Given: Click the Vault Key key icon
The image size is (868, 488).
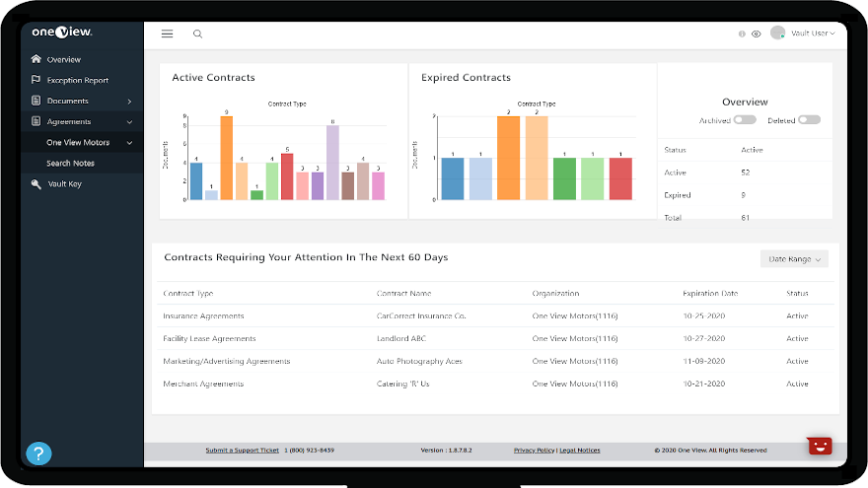Looking at the screenshot, I should click(36, 183).
